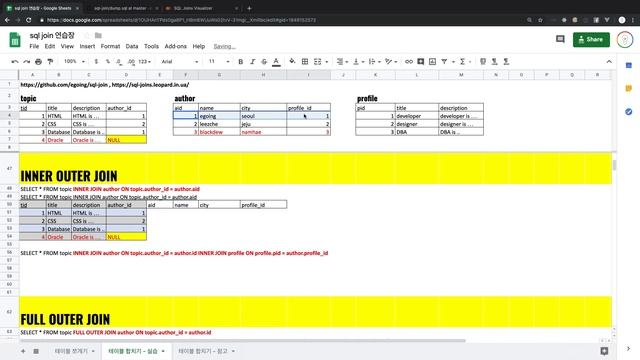Toggle strikethrough formatting
640x360 pixels.
[264, 62]
